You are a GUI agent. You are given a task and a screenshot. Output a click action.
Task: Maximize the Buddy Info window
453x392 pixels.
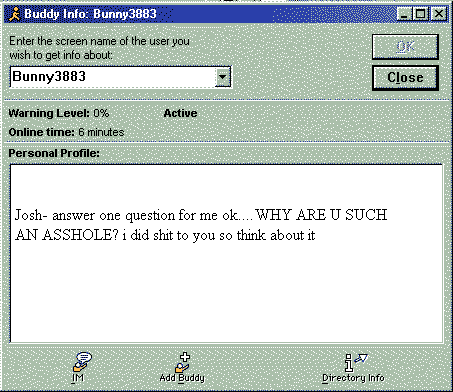tap(421, 14)
